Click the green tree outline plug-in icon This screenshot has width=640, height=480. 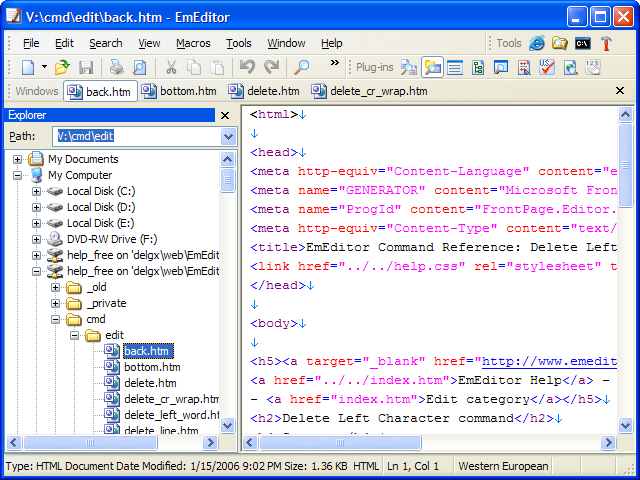478,67
